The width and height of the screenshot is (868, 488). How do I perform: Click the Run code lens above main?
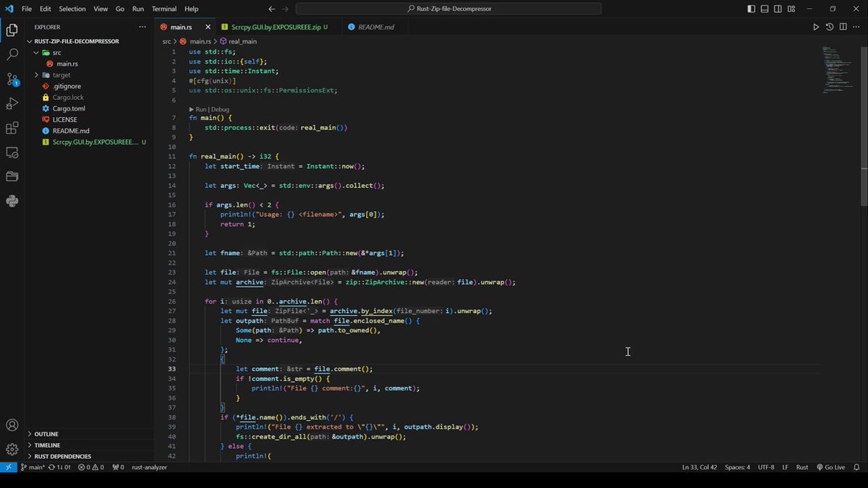coord(201,109)
